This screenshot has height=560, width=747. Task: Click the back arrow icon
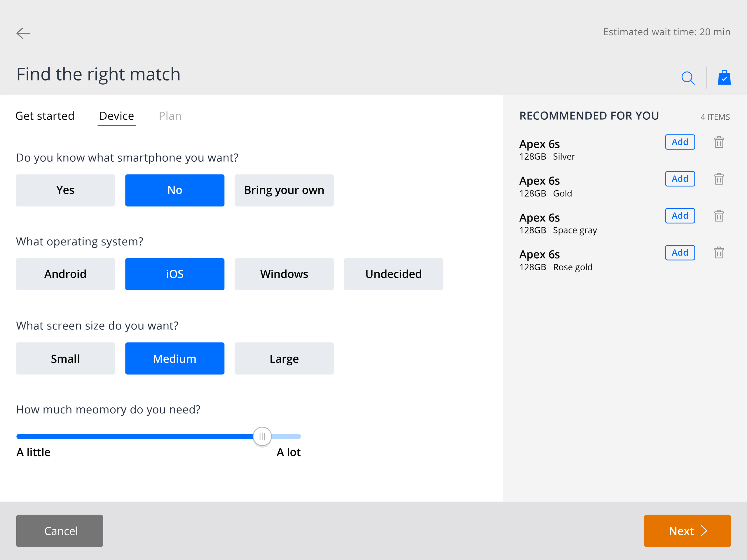[23, 33]
